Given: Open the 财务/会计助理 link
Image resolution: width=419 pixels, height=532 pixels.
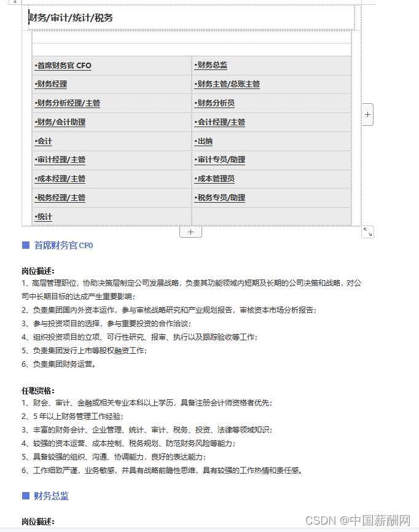Looking at the screenshot, I should coord(60,122).
